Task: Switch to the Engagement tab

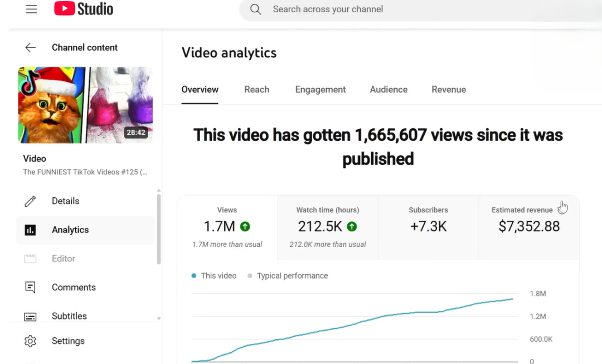Action: coord(321,90)
